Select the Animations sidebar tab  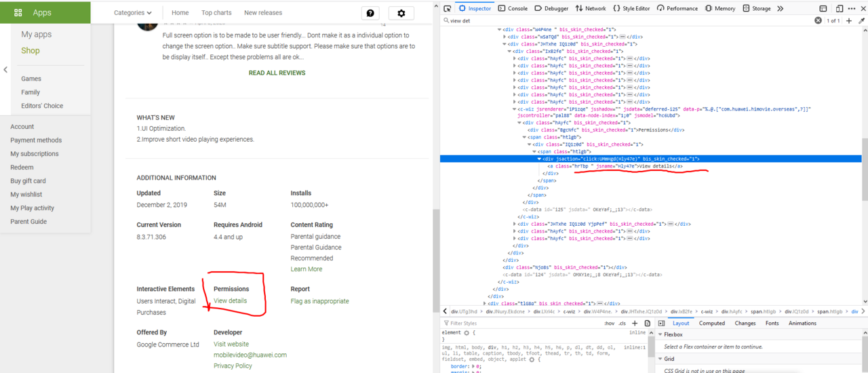coord(802,323)
